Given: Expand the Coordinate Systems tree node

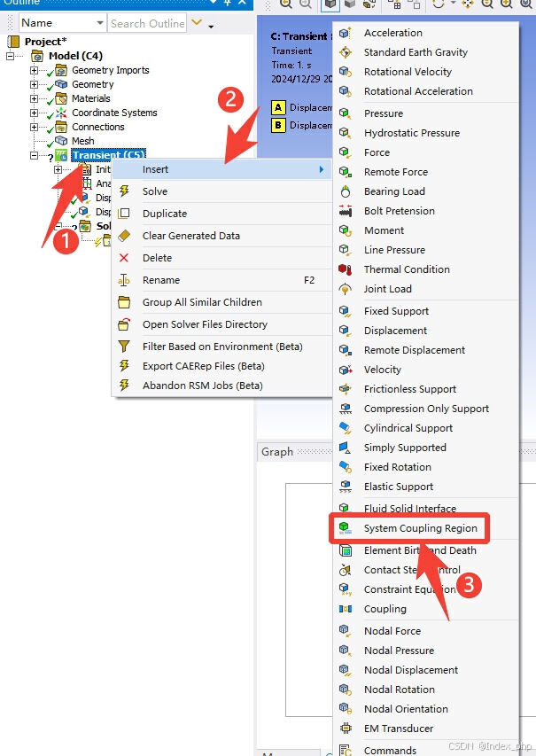Looking at the screenshot, I should [x=34, y=113].
